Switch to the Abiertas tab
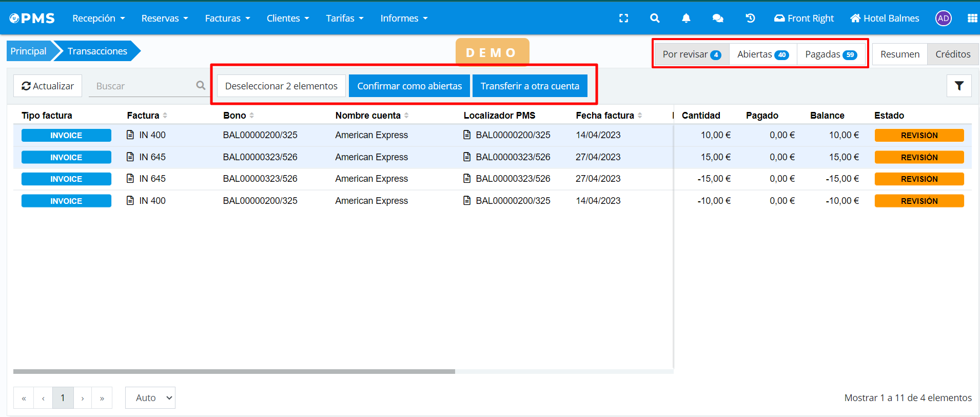980x417 pixels. tap(762, 54)
